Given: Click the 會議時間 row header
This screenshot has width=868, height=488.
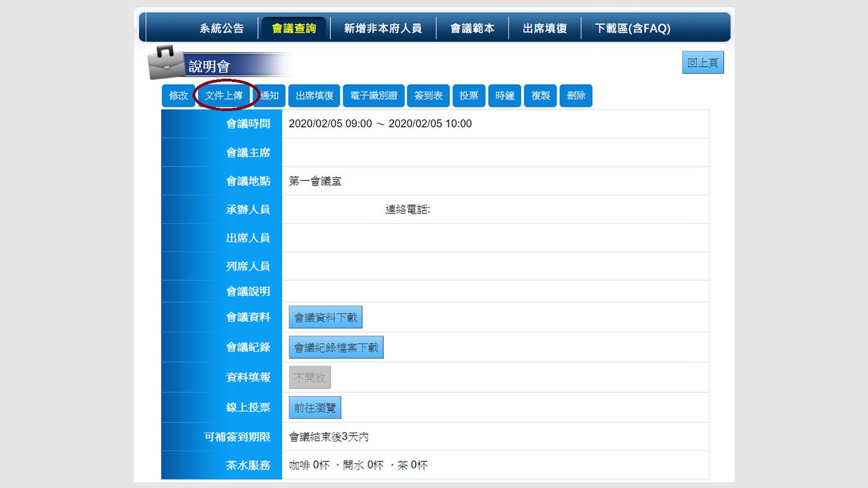Looking at the screenshot, I should [222, 124].
